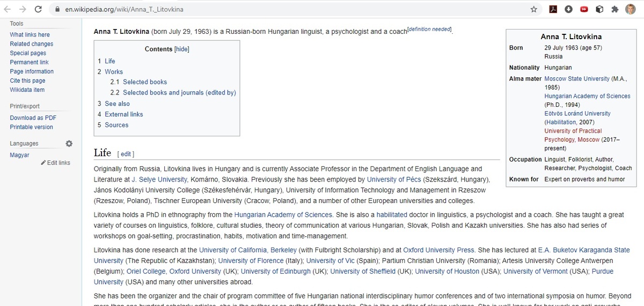This screenshot has width=644, height=306.
Task: Open Page information in sidebar
Action: [x=32, y=71]
